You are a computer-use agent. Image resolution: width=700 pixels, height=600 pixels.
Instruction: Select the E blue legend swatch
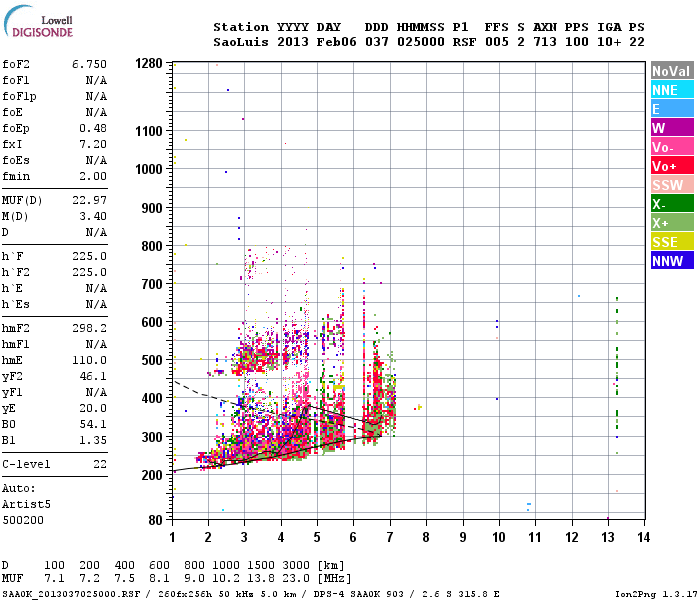tap(672, 109)
